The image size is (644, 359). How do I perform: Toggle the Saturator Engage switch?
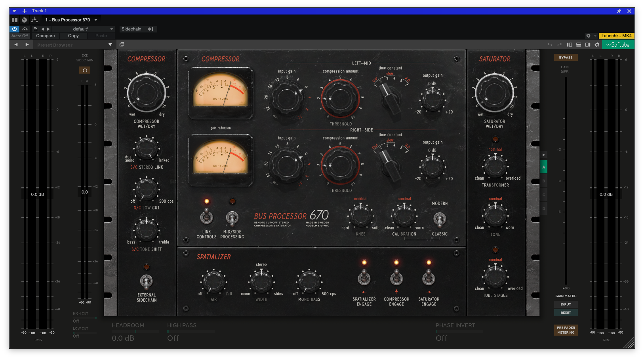pyautogui.click(x=429, y=278)
